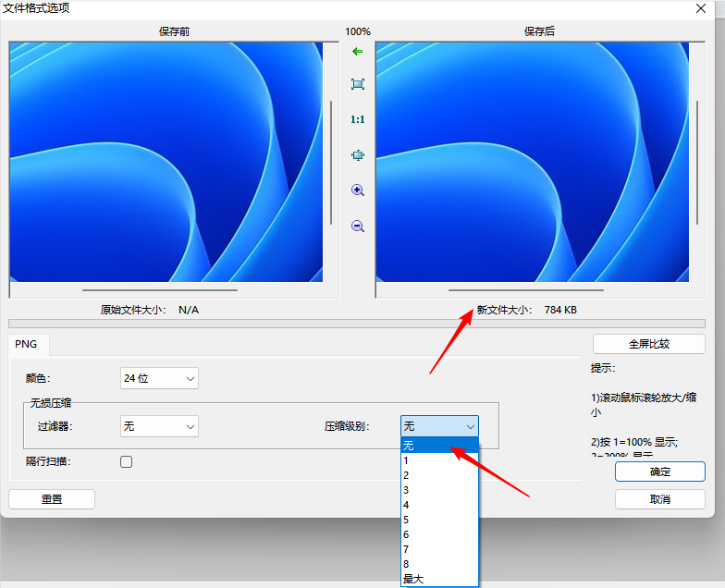725x588 pixels.
Task: Select compression level 6
Action: [x=439, y=534]
